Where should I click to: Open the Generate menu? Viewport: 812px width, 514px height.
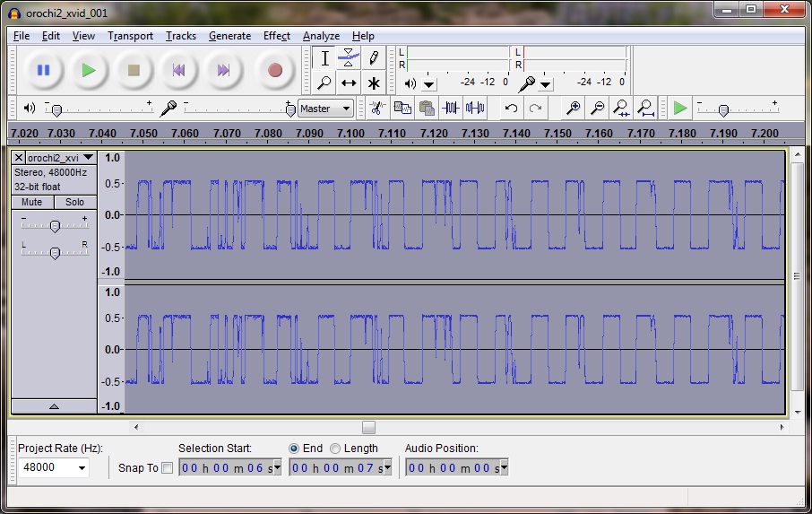coord(230,36)
